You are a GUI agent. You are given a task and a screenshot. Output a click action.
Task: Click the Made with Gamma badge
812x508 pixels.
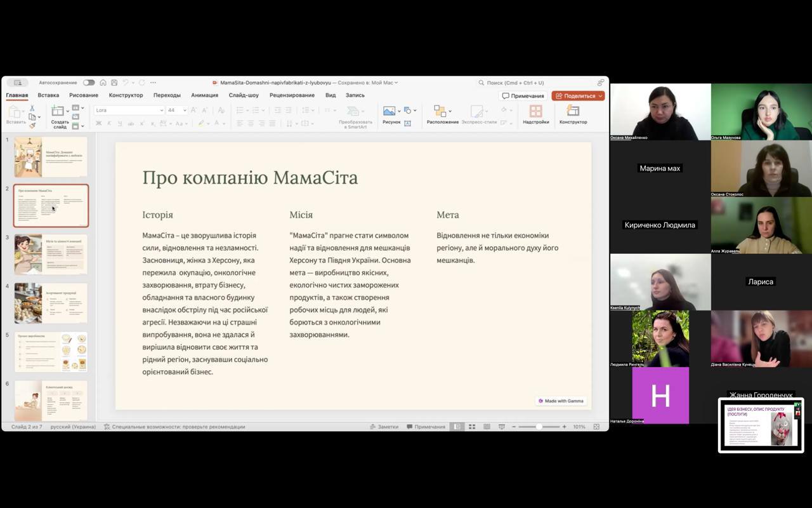pyautogui.click(x=561, y=401)
